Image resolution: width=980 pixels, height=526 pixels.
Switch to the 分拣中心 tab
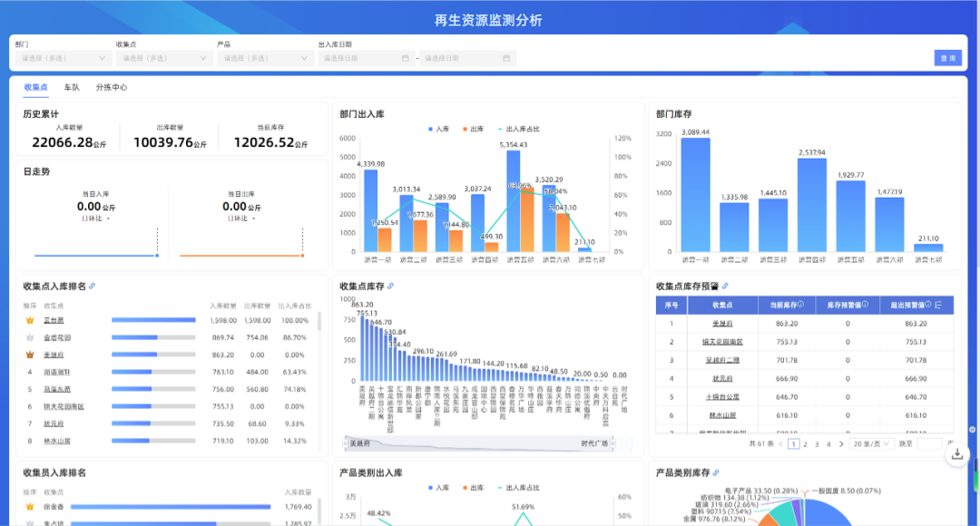[x=112, y=88]
